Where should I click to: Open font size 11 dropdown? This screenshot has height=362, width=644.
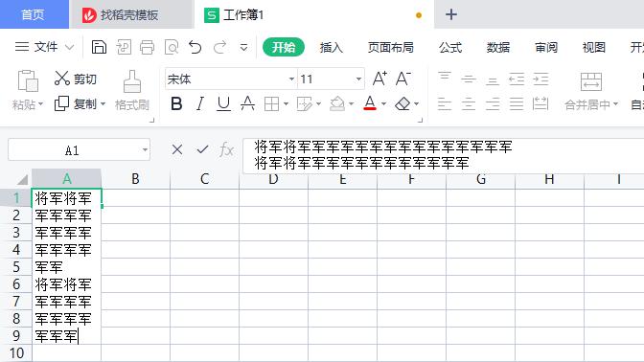click(x=358, y=79)
